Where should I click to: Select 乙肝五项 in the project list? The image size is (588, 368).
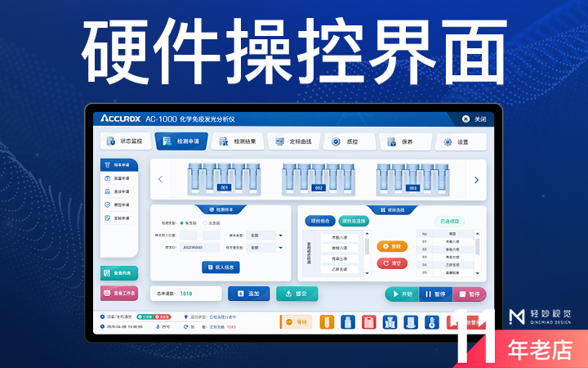tap(340, 269)
